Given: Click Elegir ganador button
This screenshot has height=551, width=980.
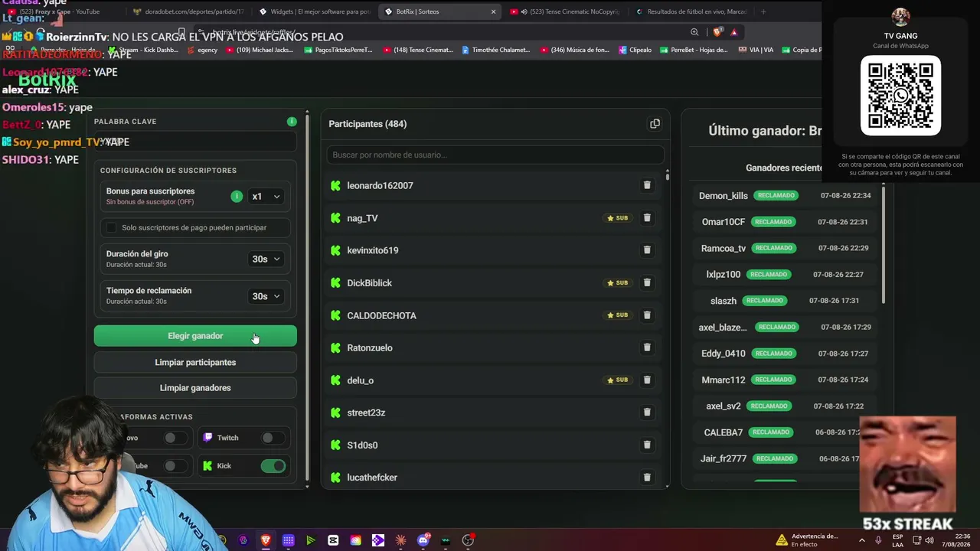Looking at the screenshot, I should [x=195, y=336].
